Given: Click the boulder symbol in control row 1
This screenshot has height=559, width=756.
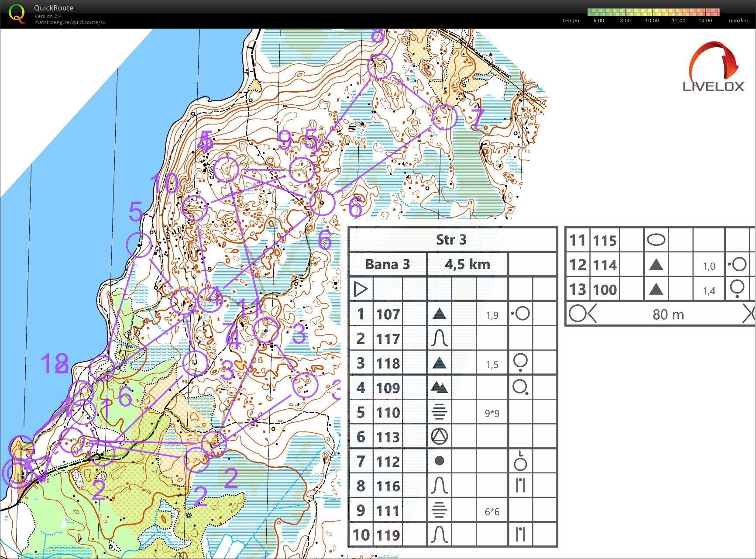Looking at the screenshot, I should pyautogui.click(x=440, y=314).
